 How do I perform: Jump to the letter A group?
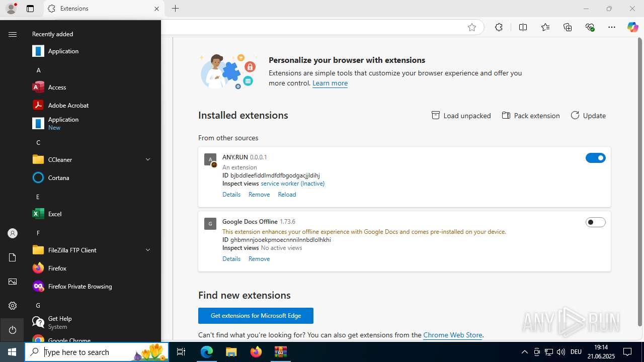pyautogui.click(x=38, y=70)
